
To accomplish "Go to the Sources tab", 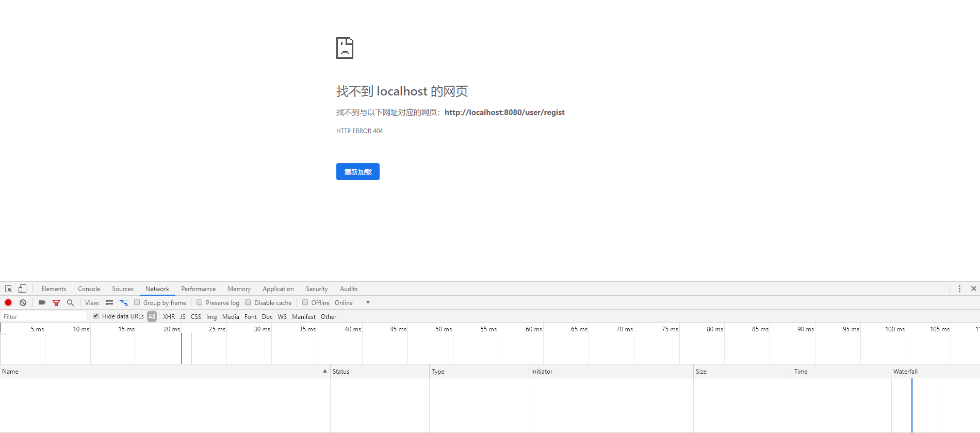I will tap(123, 289).
